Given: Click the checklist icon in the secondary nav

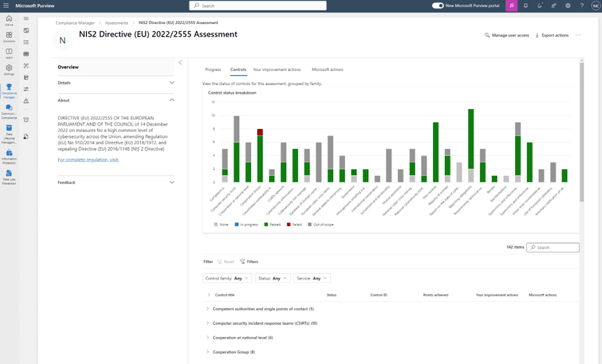Looking at the screenshot, I should tap(26, 42).
